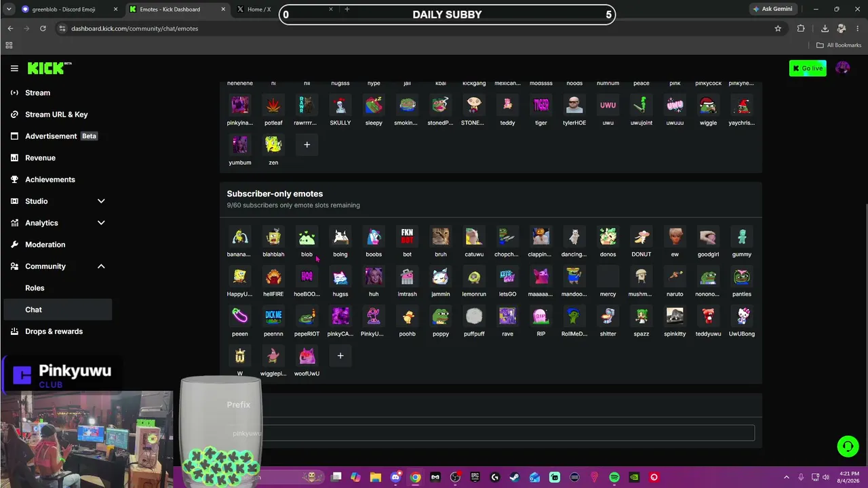The height and width of the screenshot is (488, 868).
Task: Select the RIP tombstone emote
Action: pyautogui.click(x=540, y=316)
